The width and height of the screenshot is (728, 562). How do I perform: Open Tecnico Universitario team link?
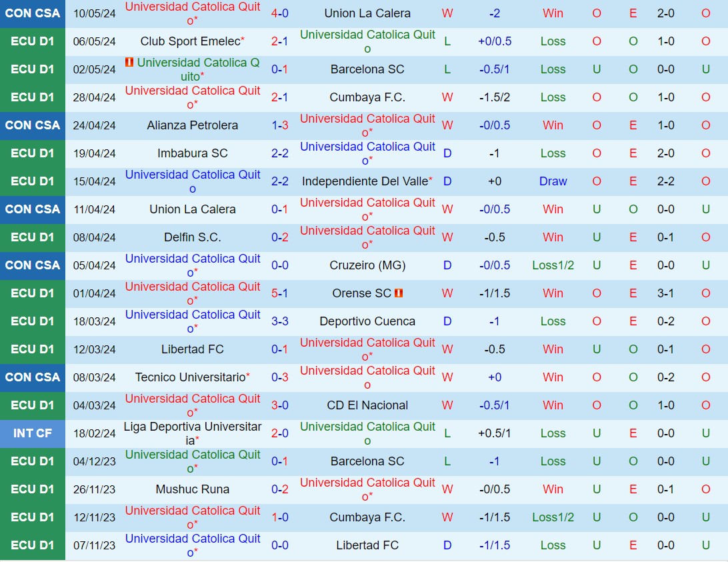click(x=191, y=377)
